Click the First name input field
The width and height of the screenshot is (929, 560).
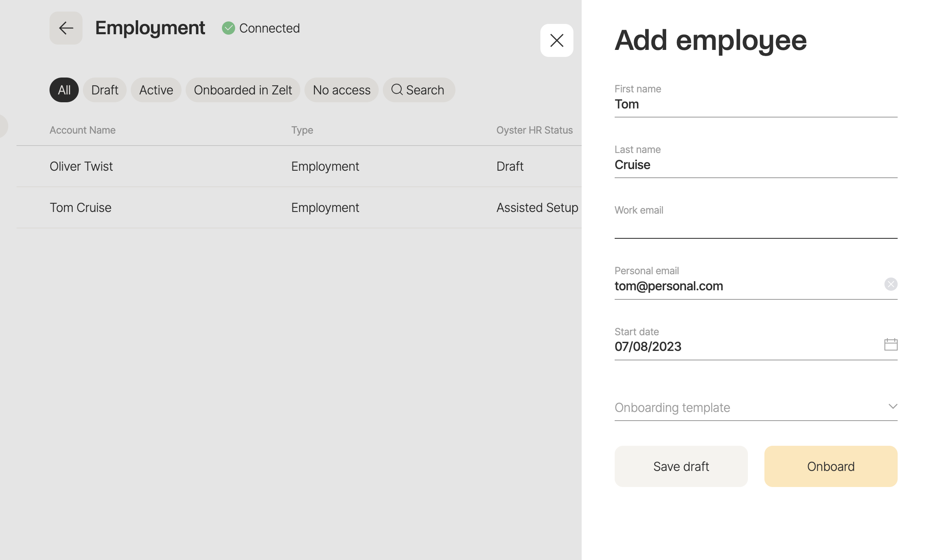point(756,104)
